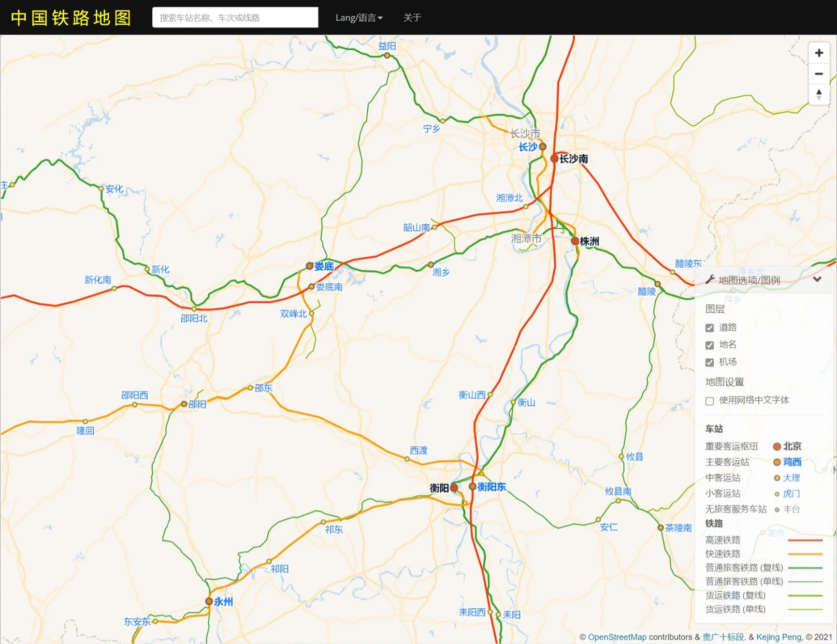Select the 醴陵 station marker

(x=657, y=284)
